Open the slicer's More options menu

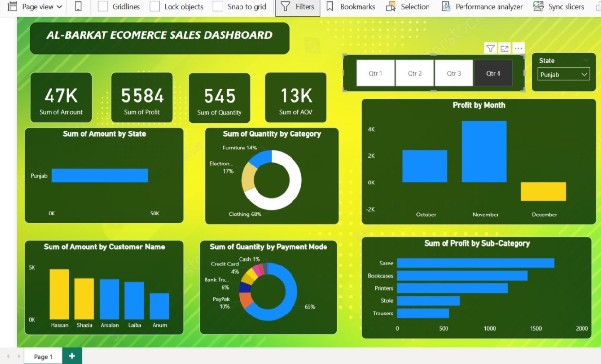(x=518, y=48)
